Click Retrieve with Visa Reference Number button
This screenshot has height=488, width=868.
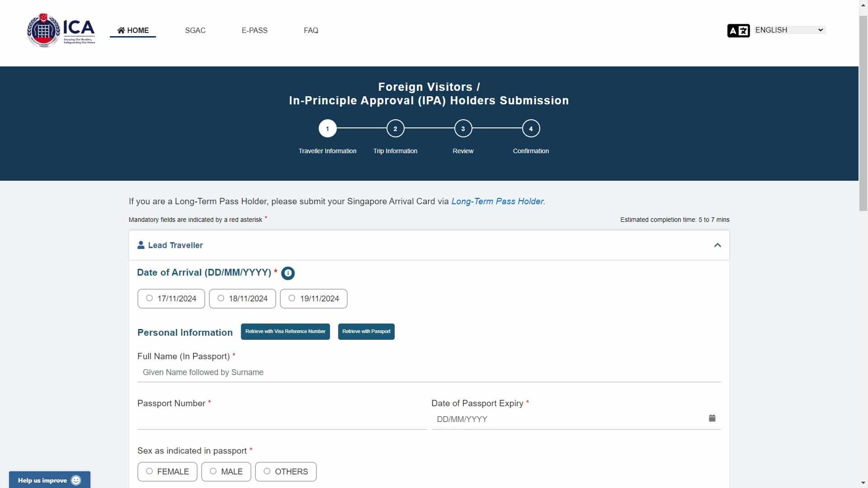(x=285, y=331)
